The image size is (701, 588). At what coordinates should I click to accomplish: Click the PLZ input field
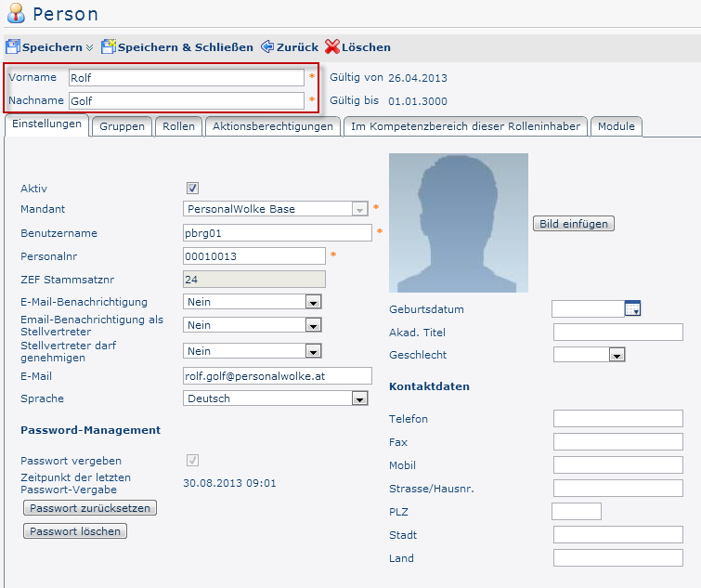click(577, 512)
